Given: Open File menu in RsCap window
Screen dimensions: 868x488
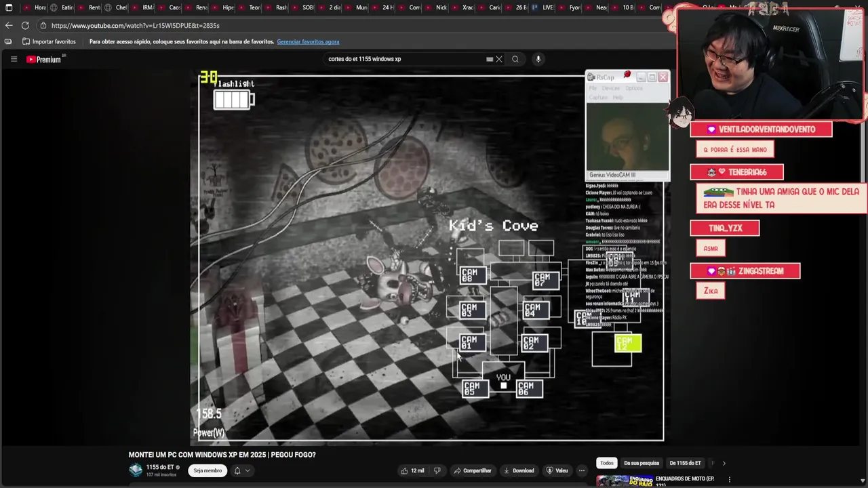Looking at the screenshot, I should [593, 88].
